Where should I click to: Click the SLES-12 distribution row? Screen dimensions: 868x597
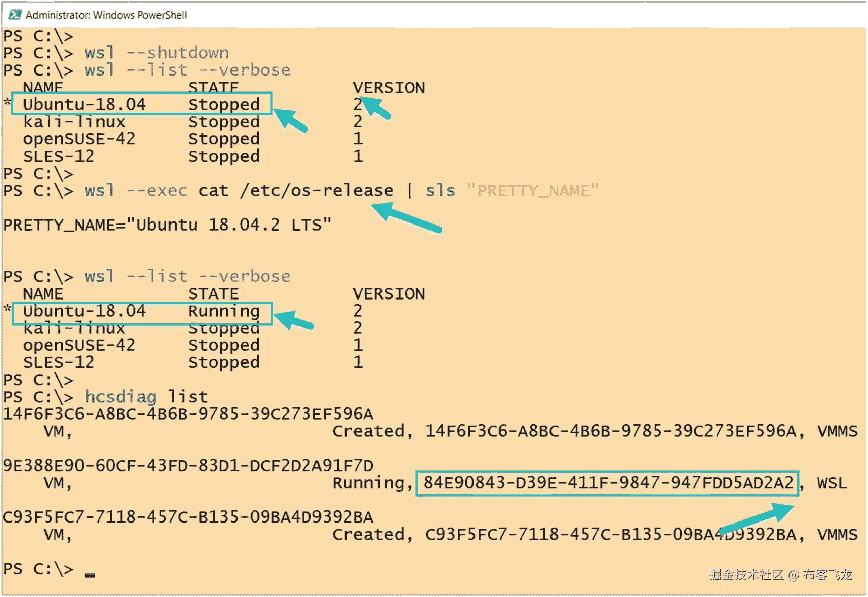coord(59,156)
